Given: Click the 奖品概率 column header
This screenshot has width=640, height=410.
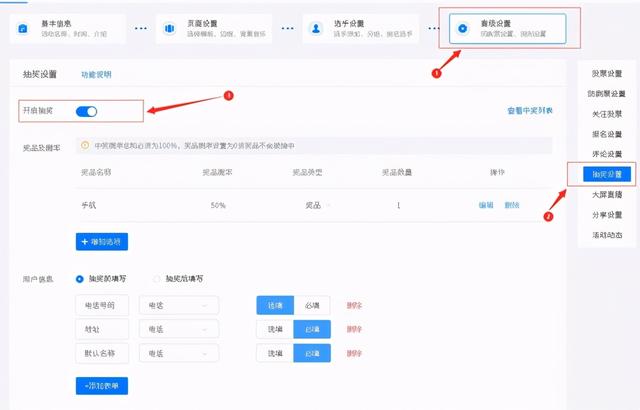Looking at the screenshot, I should (x=218, y=173).
